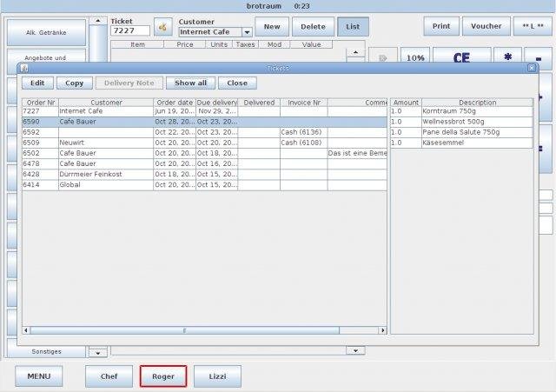556x392 pixels.
Task: Click the Item column header in ticket lines
Action: pos(137,44)
